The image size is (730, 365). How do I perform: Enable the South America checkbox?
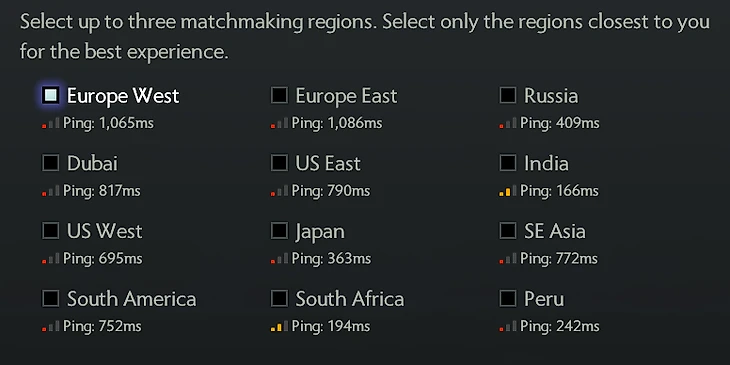click(51, 298)
